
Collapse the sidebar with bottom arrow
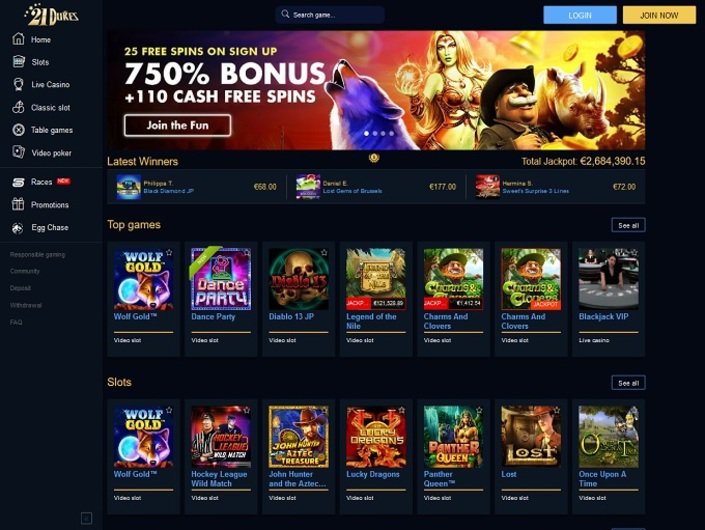[86, 518]
